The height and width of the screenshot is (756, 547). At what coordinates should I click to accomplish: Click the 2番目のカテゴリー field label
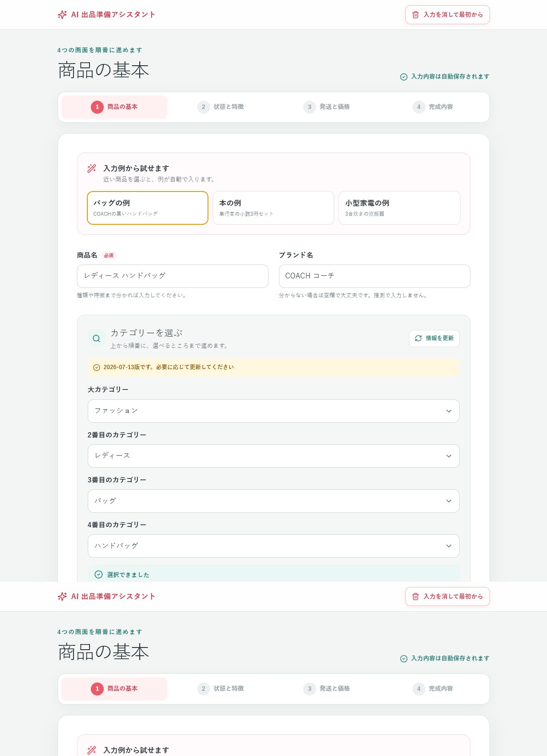click(x=117, y=435)
